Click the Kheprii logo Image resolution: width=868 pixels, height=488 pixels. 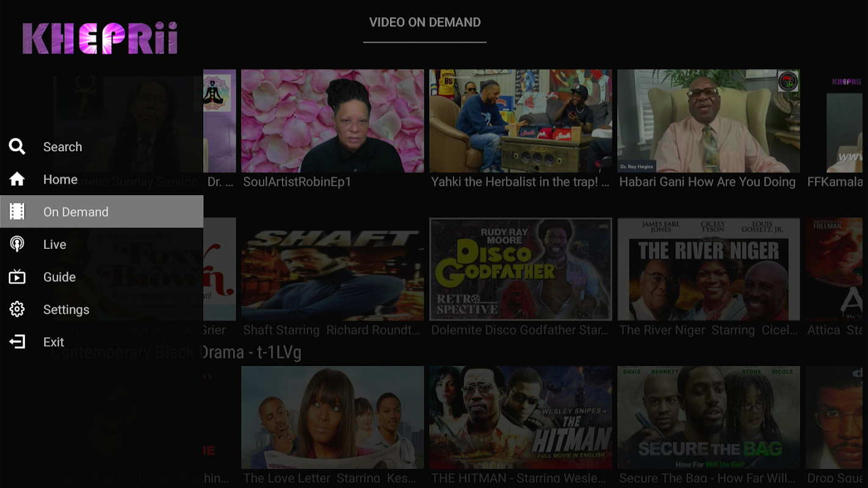coord(100,38)
